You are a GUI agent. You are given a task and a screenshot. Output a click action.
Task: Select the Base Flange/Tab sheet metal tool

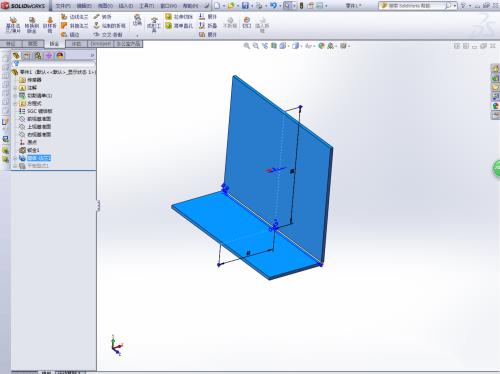(13, 25)
